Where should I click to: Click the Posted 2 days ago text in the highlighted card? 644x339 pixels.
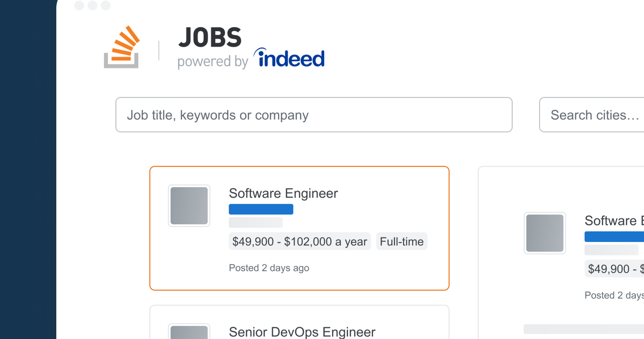pyautogui.click(x=269, y=268)
